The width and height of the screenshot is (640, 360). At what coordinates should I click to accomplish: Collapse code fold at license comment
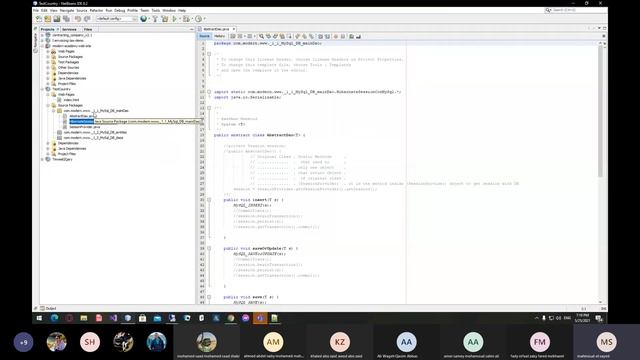tap(209, 54)
